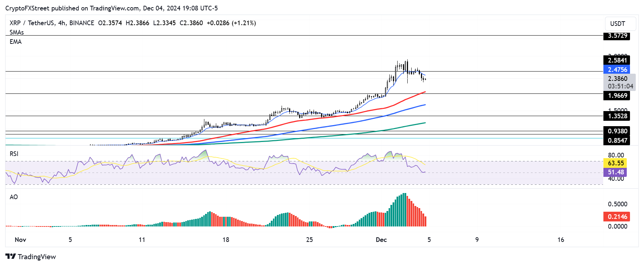Viewport: 644px width, 266px height.
Task: Click the +0.0286 (+1.21%) change value
Action: pos(231,23)
